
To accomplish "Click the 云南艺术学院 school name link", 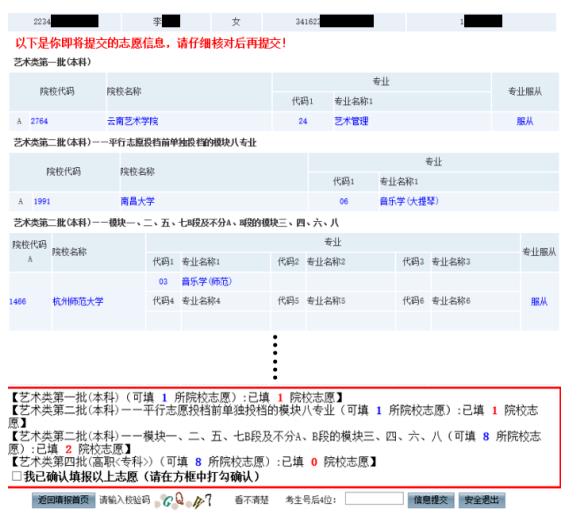I will coord(133,121).
